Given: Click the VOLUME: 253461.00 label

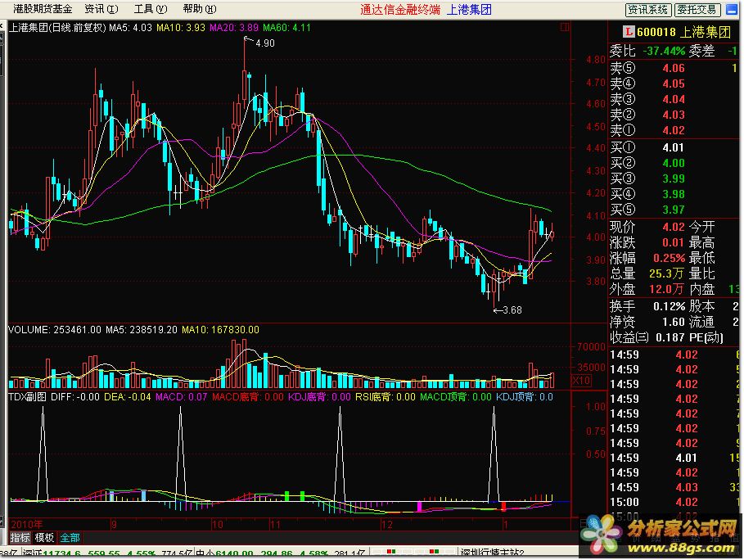Looking at the screenshot, I should click(55, 329).
